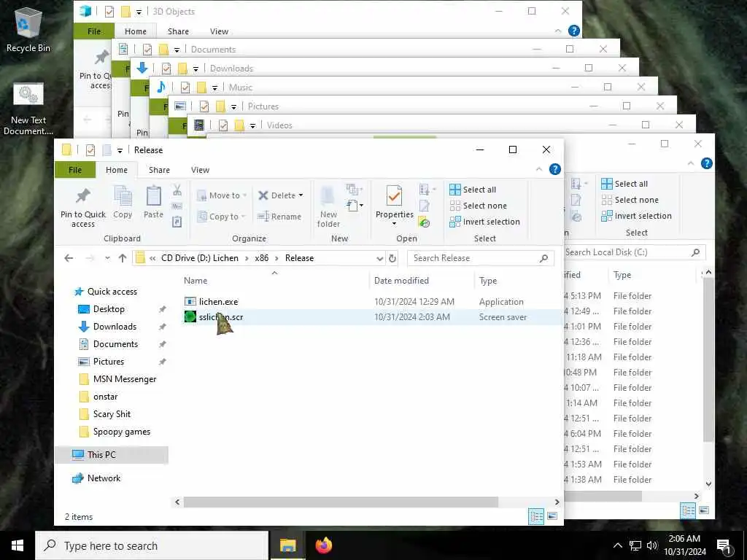The width and height of the screenshot is (747, 560).
Task: Open the Recent locations dropdown arrow
Action: click(107, 258)
